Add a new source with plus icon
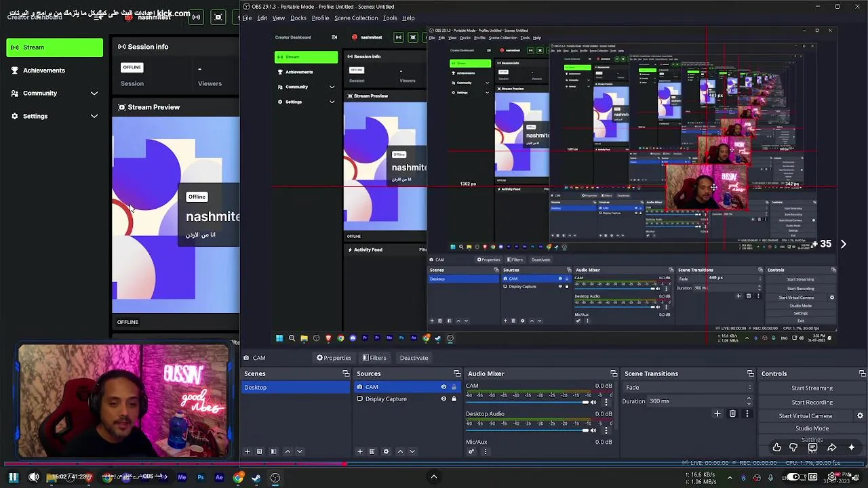This screenshot has height=488, width=868. [360, 451]
